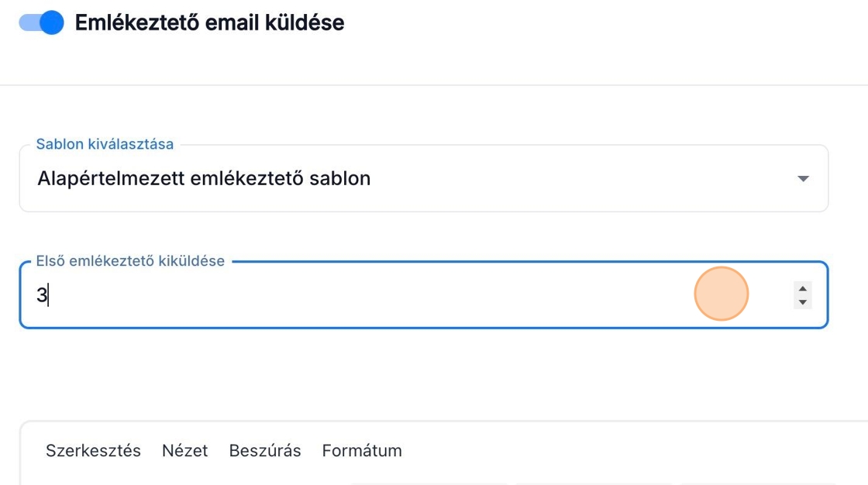Place the cursor after the number 3

click(48, 295)
